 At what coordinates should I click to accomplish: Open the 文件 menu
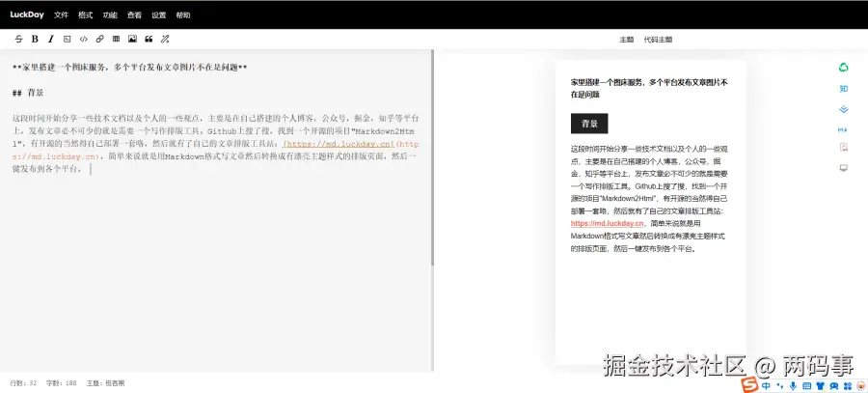pos(61,14)
